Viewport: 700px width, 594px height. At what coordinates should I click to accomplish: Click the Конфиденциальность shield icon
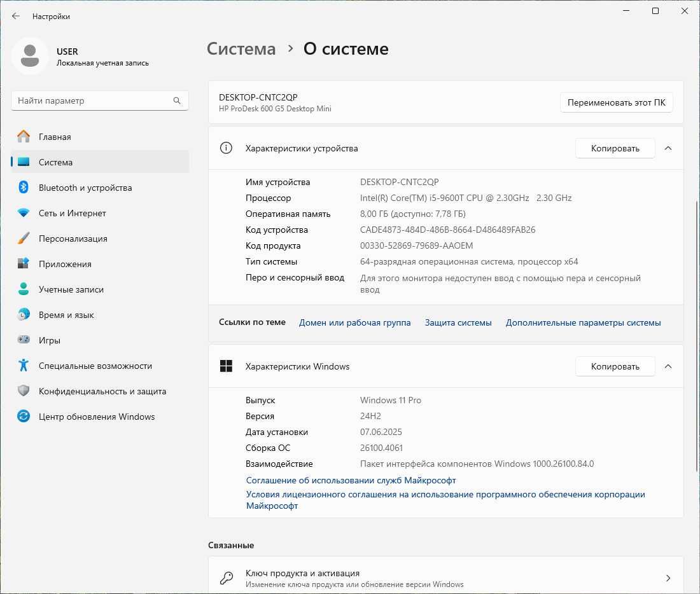tap(24, 391)
